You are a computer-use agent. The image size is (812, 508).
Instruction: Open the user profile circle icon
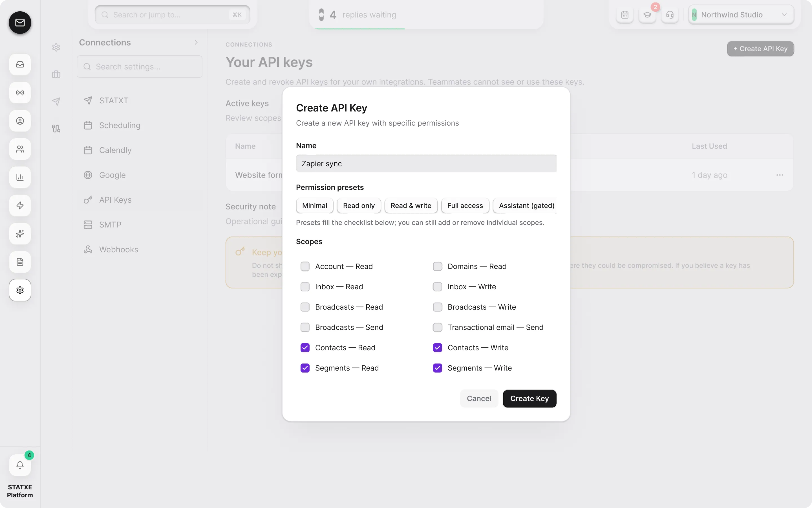[x=20, y=121]
